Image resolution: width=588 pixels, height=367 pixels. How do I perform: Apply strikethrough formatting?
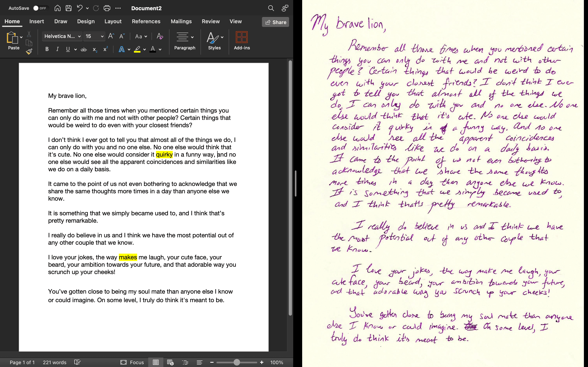[x=84, y=50]
